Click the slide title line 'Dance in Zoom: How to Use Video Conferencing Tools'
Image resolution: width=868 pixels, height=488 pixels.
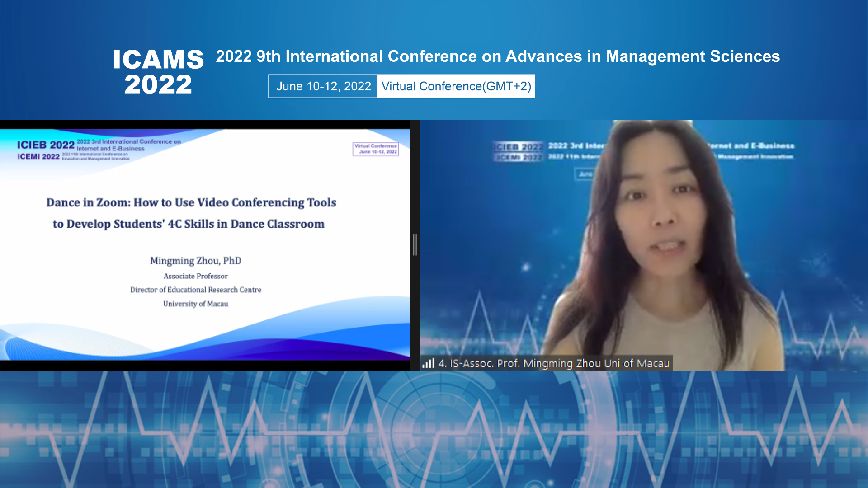coord(191,202)
